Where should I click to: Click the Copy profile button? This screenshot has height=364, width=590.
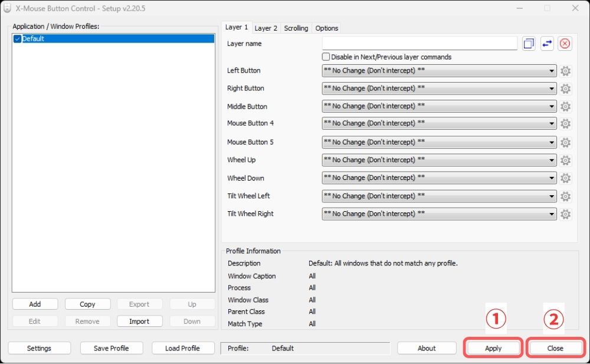point(87,304)
